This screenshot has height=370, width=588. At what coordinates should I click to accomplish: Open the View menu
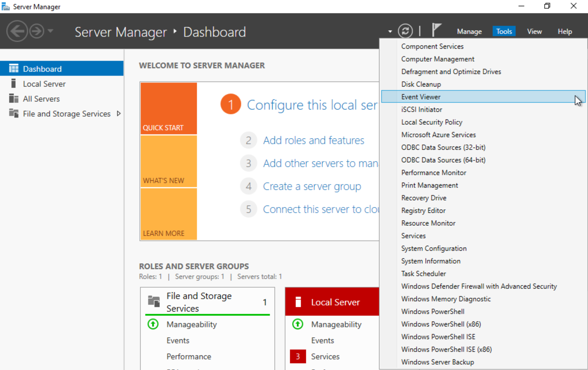[x=534, y=31]
